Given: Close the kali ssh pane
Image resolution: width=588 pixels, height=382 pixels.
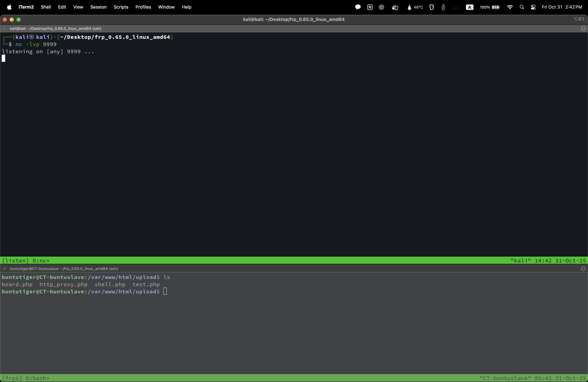Looking at the screenshot, I should pos(4,29).
